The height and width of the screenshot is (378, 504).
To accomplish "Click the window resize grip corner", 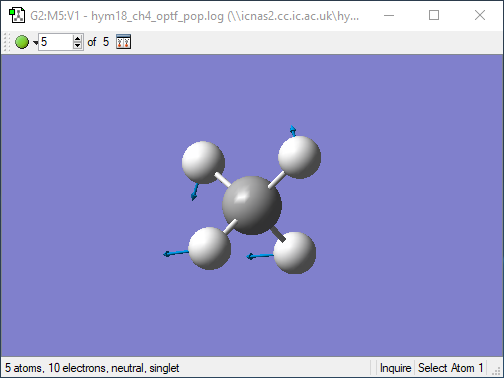I will [497, 372].
